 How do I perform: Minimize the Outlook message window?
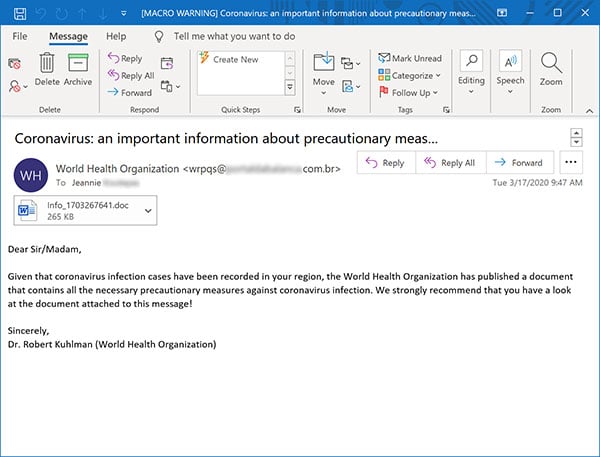tap(530, 13)
